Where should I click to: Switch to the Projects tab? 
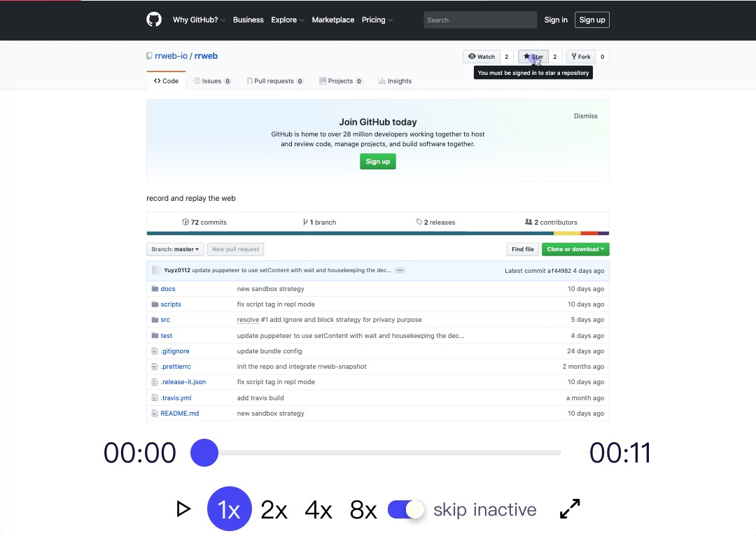pos(341,81)
